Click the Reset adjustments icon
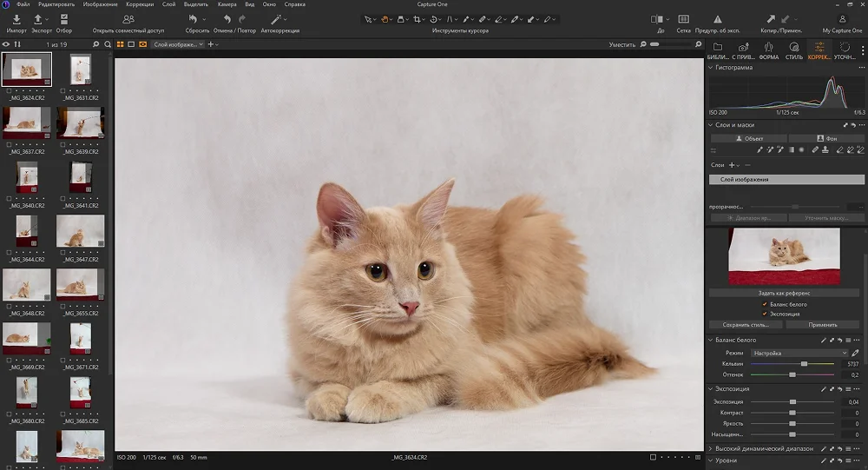 193,19
